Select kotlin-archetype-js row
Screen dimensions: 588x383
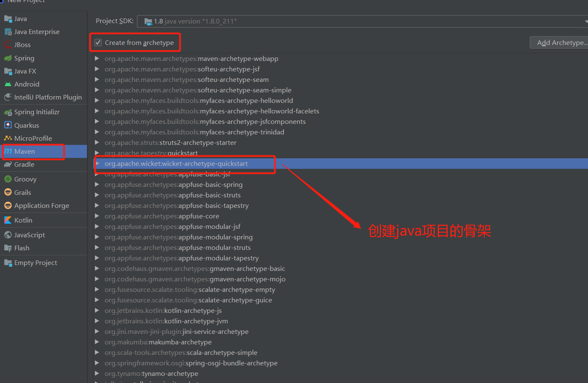(341, 310)
